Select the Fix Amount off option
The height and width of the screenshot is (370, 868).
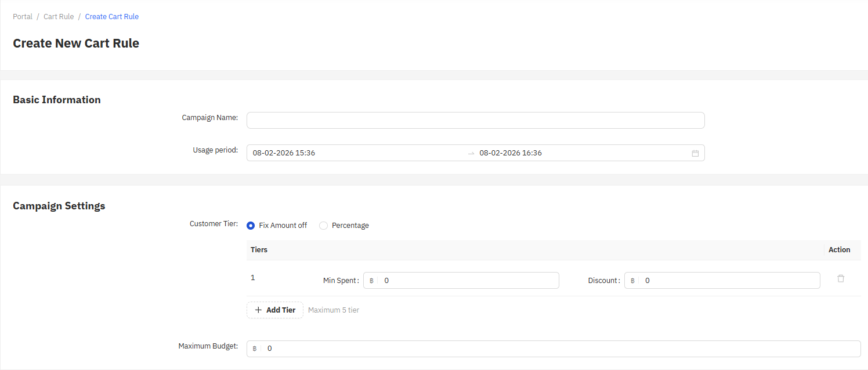[251, 226]
